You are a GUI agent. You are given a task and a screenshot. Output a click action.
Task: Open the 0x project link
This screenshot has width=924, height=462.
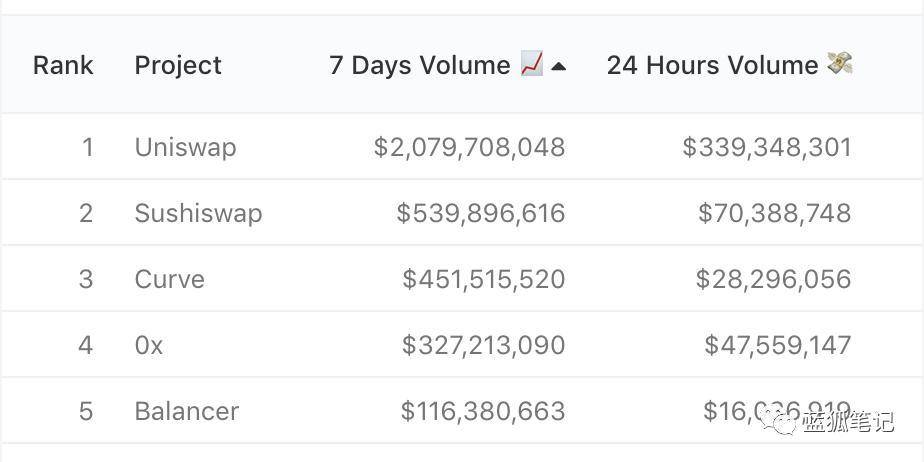pos(149,345)
